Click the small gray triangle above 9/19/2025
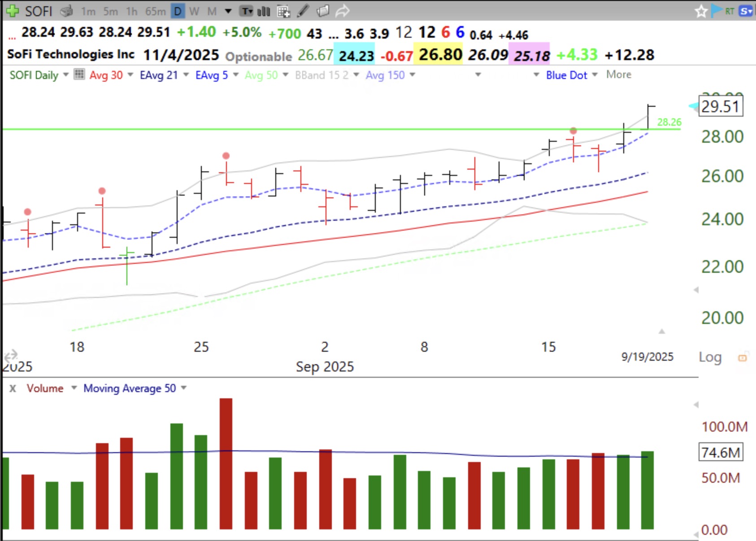Screen dimensions: 756x541 click(x=661, y=332)
